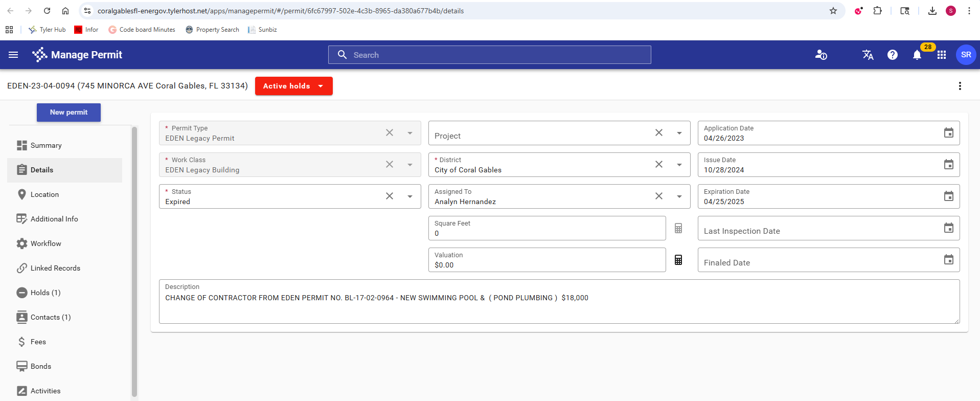Expand the Status dropdown
Screen dimensions: 980x401
(x=410, y=196)
